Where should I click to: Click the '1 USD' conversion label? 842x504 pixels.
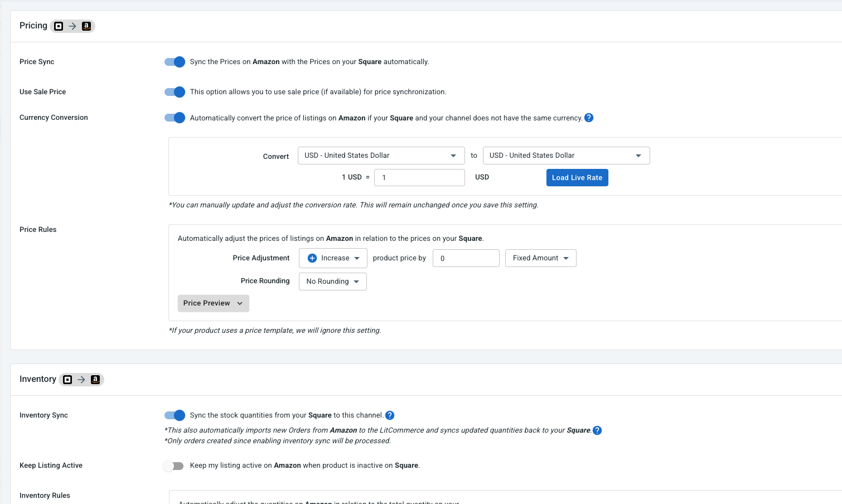[352, 177]
